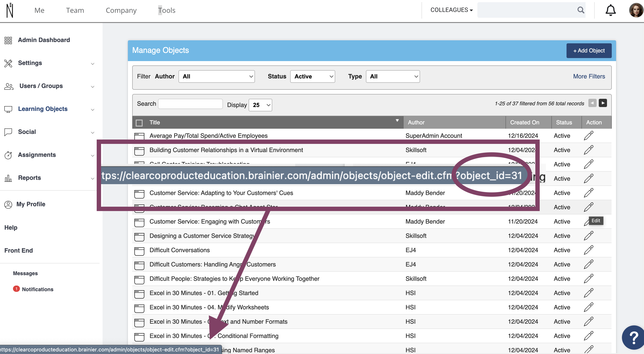Open Admin Dashboard in sidebar
Screen dimensions: 644x354
pyautogui.click(x=44, y=40)
